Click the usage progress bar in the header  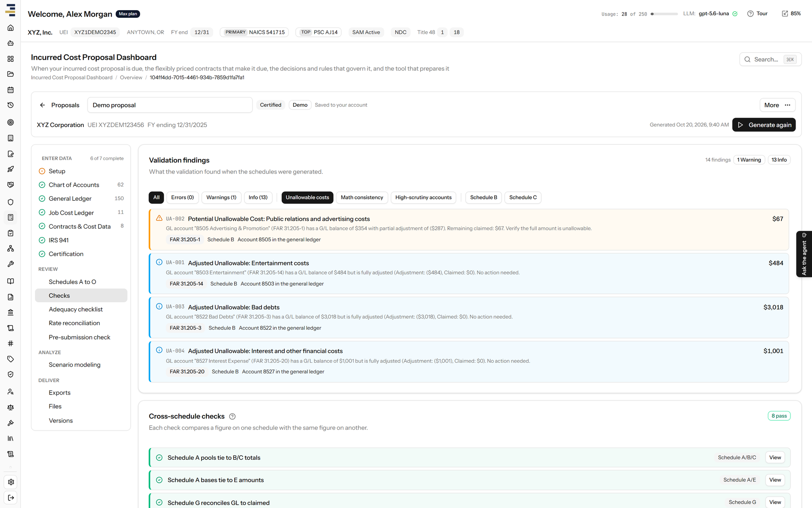coord(664,14)
